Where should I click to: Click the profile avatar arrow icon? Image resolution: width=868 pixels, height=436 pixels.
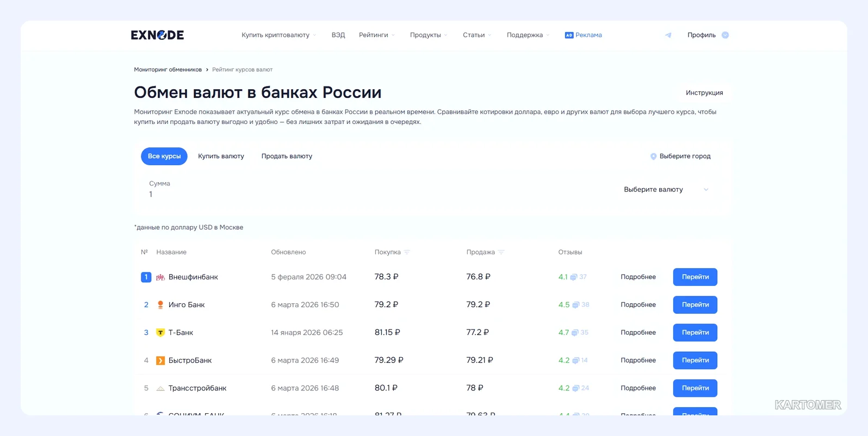[725, 35]
